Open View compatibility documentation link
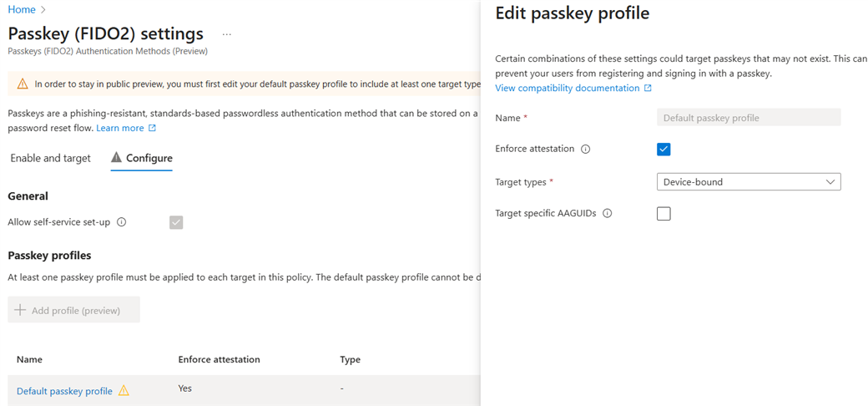 coord(567,89)
